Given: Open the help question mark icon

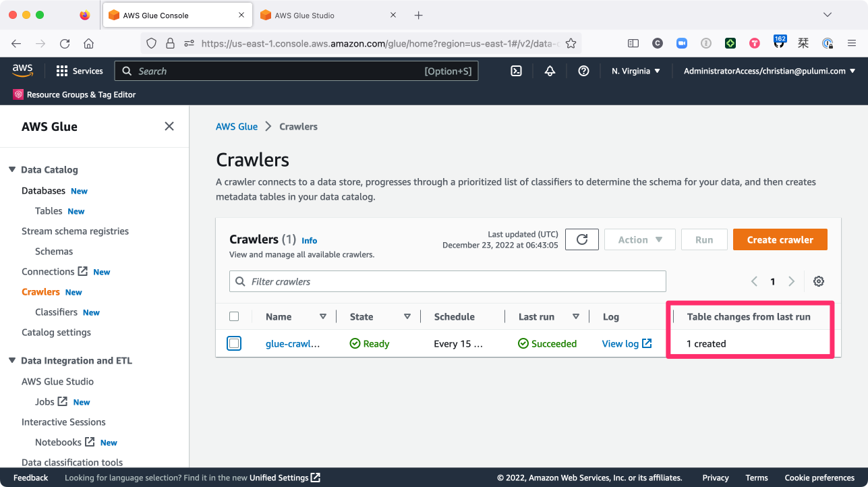Looking at the screenshot, I should click(584, 71).
